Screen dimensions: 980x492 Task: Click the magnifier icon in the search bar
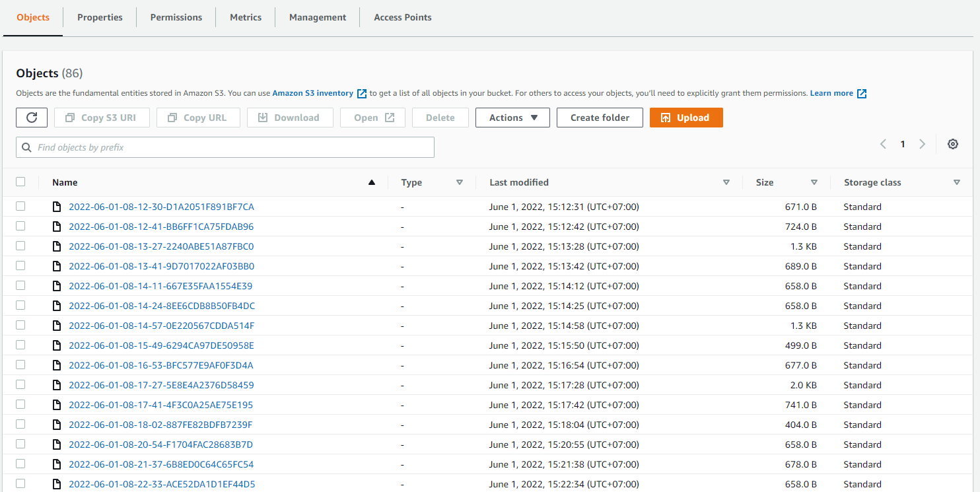[x=26, y=147]
